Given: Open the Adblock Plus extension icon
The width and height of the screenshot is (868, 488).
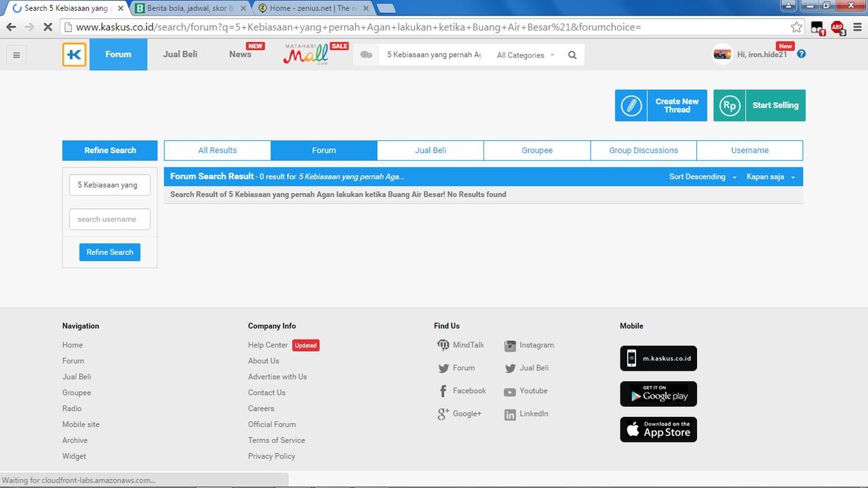Looking at the screenshot, I should [x=837, y=27].
